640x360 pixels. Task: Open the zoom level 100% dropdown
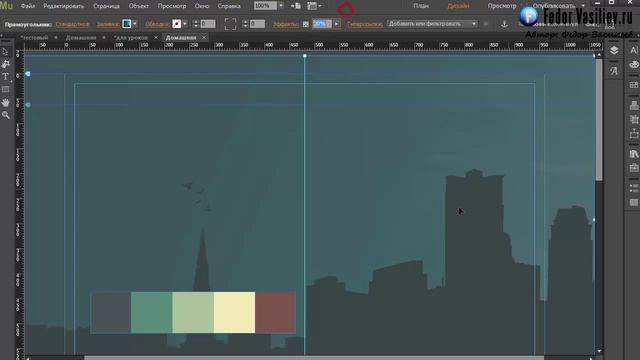pyautogui.click(x=281, y=6)
